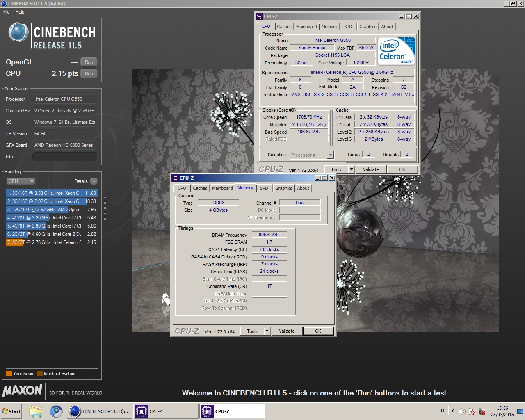Switch to Caches tab in top CPU-Z window

click(x=284, y=27)
